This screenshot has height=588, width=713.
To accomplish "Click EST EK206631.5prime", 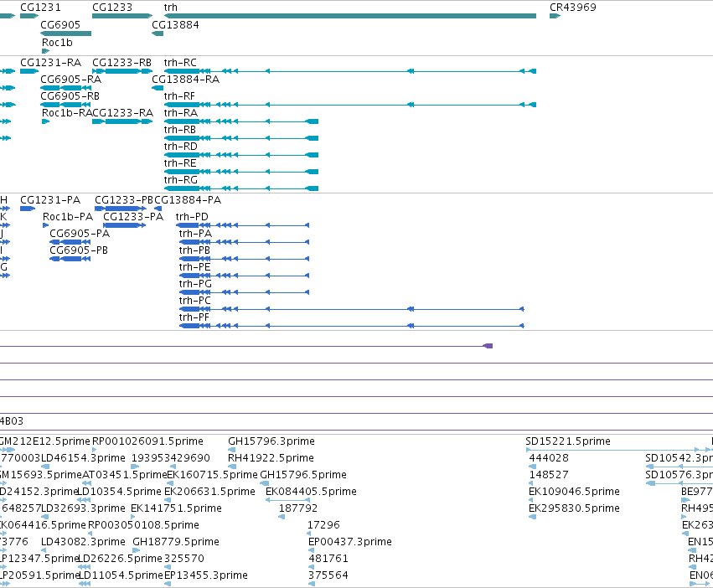I will coord(209,492).
